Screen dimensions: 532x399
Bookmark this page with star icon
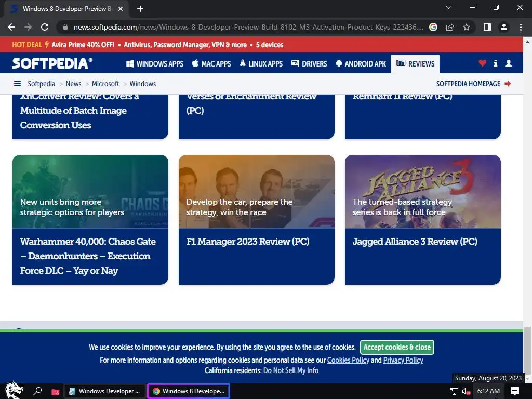[467, 27]
